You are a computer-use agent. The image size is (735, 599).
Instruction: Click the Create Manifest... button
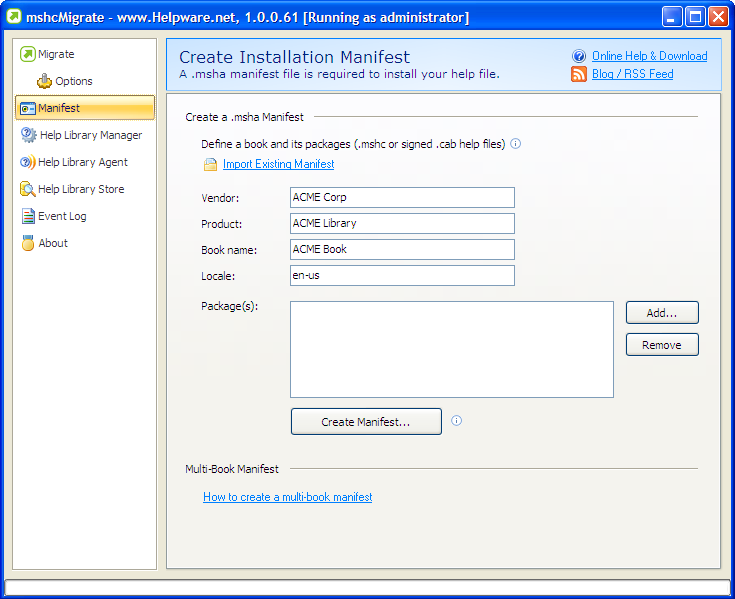pyautogui.click(x=366, y=421)
